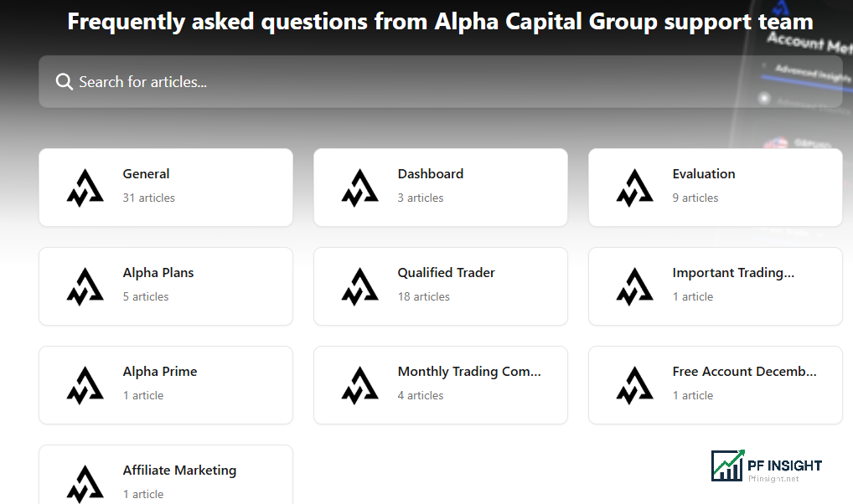Click the Alpha Prime logo icon
The height and width of the screenshot is (504, 853).
85,385
